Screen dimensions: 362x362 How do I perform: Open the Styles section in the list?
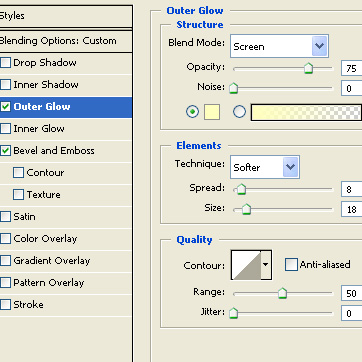pyautogui.click(x=66, y=16)
